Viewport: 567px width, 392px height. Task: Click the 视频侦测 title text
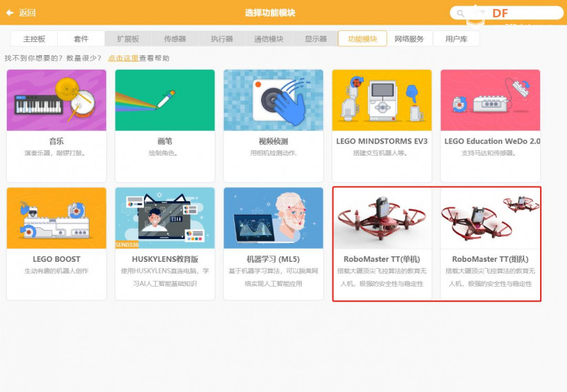(274, 141)
